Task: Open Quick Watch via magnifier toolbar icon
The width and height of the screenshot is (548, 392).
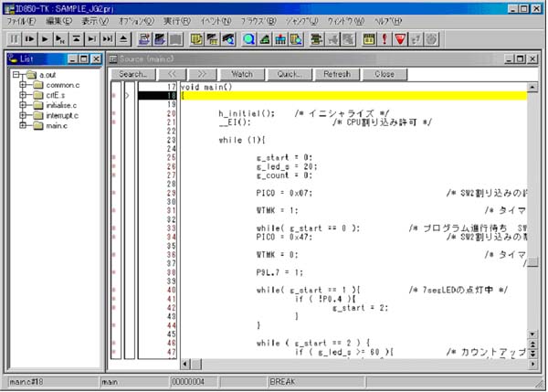Action: tap(249, 39)
